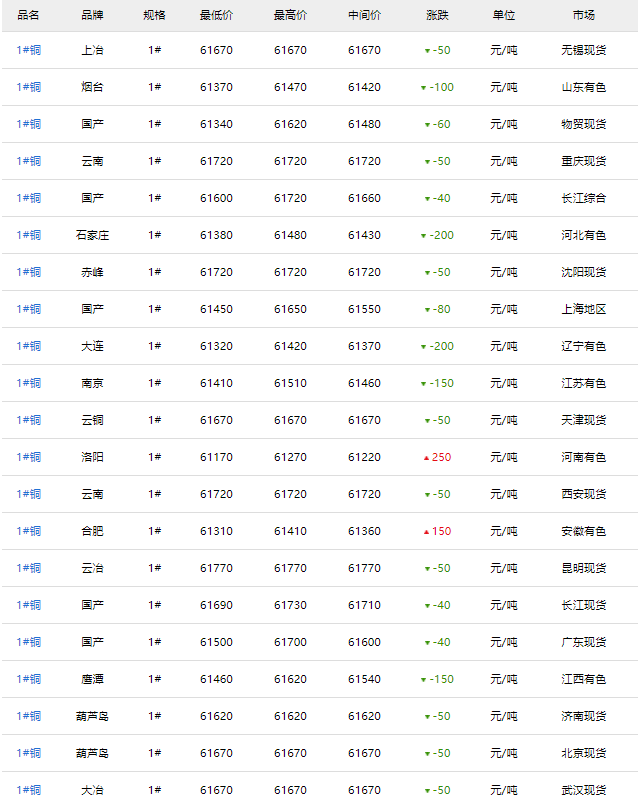Click the red up arrow beside 250
Viewport: 638px width, 807px height.
pyautogui.click(x=427, y=458)
